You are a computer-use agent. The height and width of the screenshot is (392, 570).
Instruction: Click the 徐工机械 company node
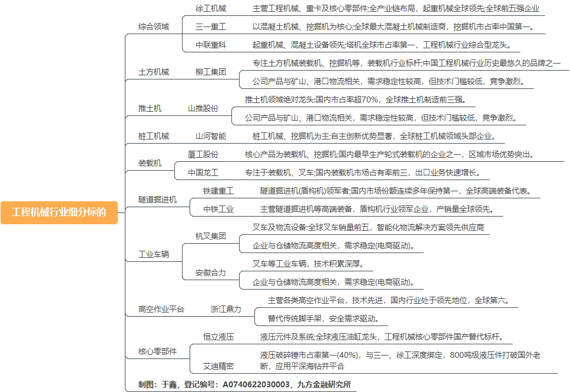[211, 8]
